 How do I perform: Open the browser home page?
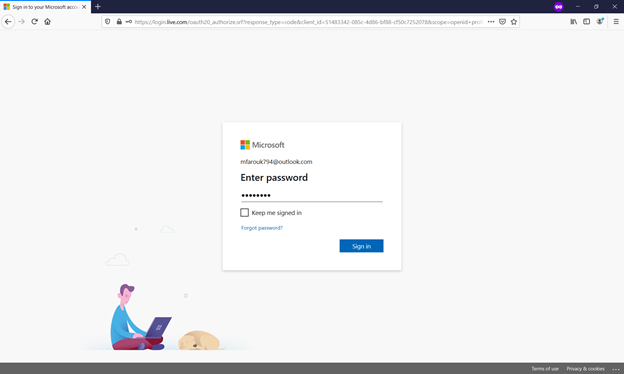pyautogui.click(x=47, y=21)
